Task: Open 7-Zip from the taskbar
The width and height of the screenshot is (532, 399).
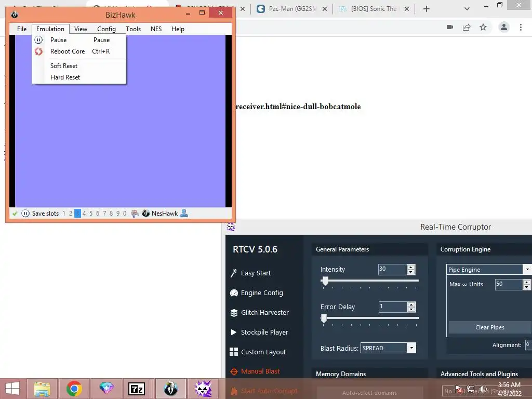Action: tap(137, 389)
